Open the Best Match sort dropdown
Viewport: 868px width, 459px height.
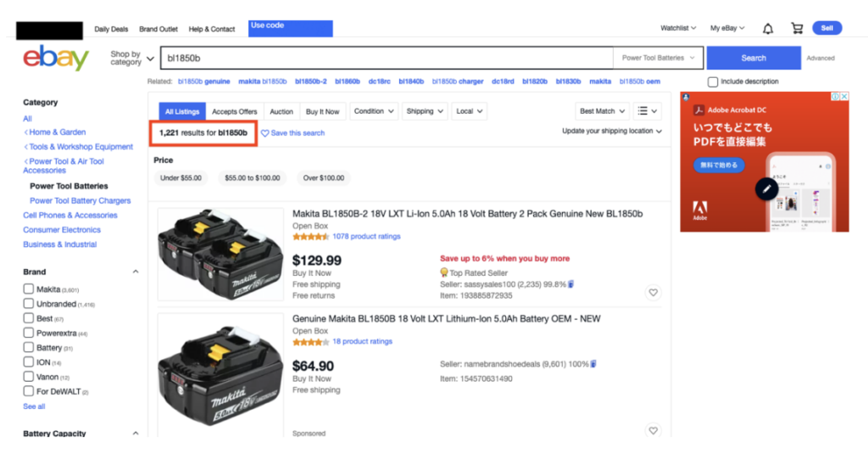[603, 111]
